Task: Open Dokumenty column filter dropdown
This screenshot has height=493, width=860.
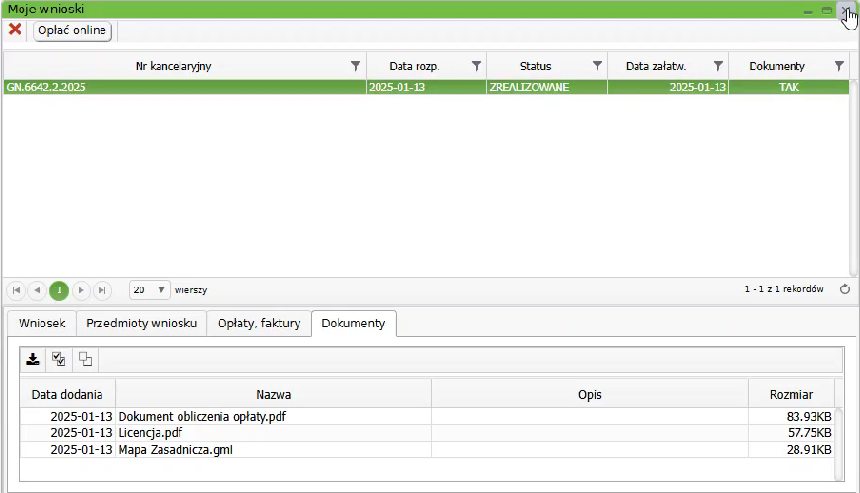Action: 839,66
